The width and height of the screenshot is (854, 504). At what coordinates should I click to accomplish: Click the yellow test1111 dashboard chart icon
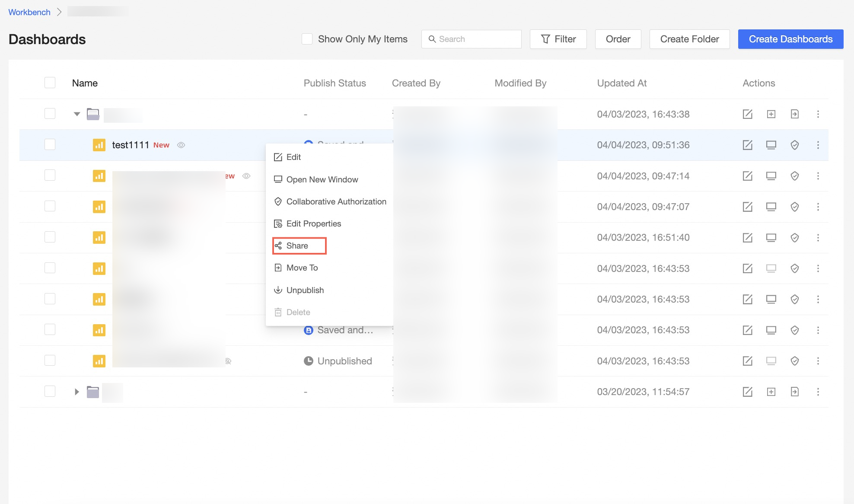pyautogui.click(x=99, y=145)
